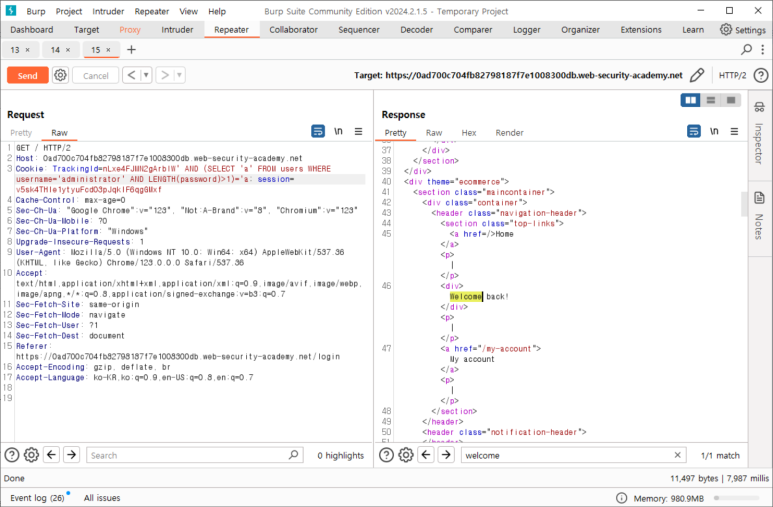Image resolution: width=773 pixels, height=507 pixels.
Task: Open Repeater help question icon near HTTP/2
Action: [761, 75]
